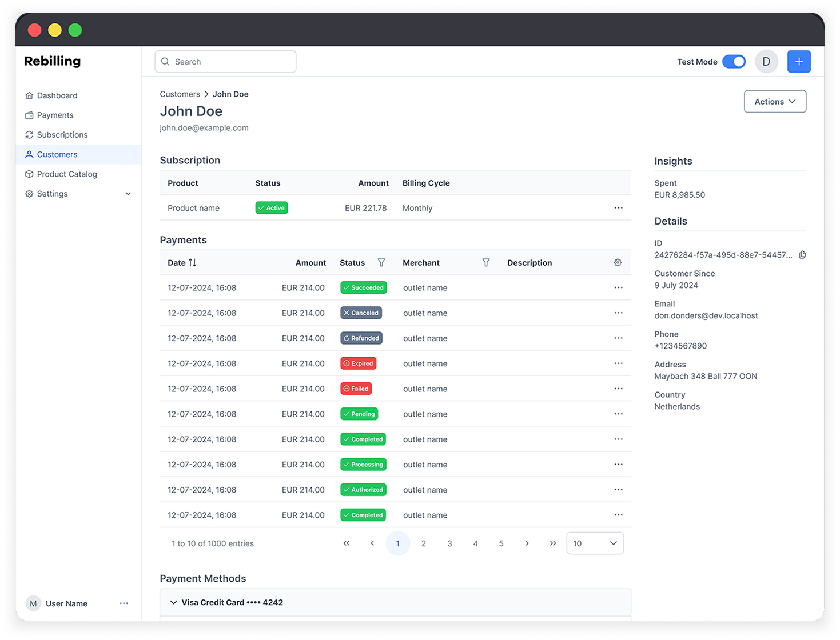Disable the Test Mode switch
Image resolution: width=840 pixels, height=640 pixels.
point(734,62)
